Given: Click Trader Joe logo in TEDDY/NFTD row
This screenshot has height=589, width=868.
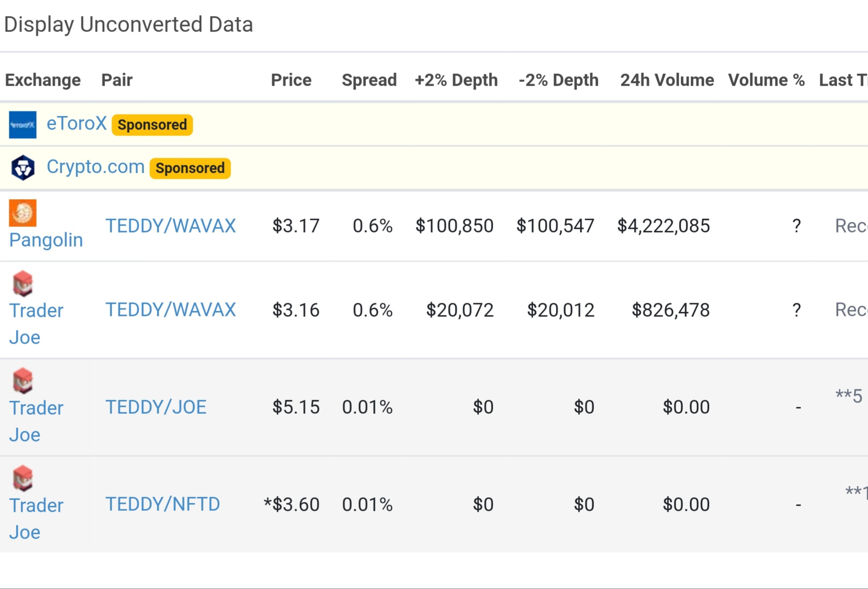Looking at the screenshot, I should pos(23,478).
